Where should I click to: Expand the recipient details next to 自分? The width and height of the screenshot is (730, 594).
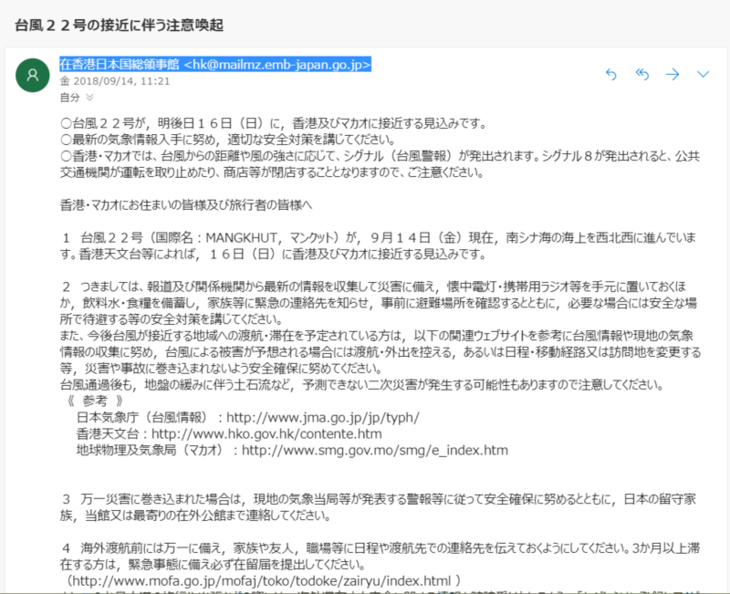(x=90, y=98)
